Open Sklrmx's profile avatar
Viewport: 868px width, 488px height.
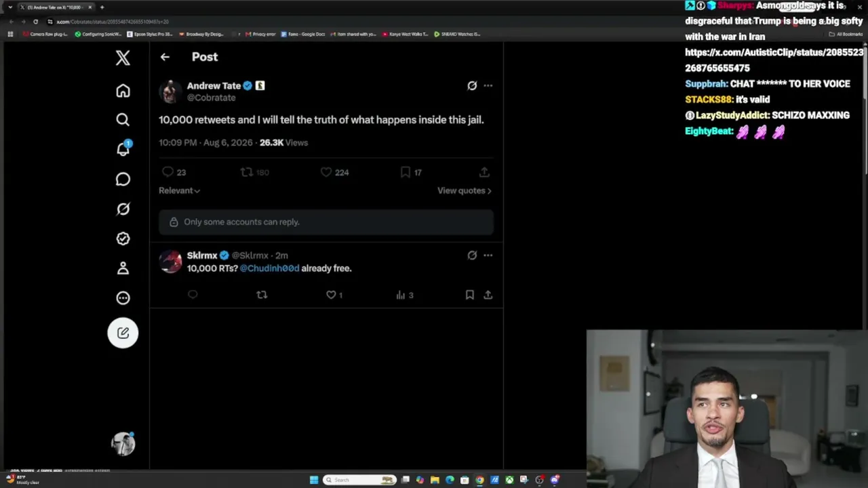point(170,262)
